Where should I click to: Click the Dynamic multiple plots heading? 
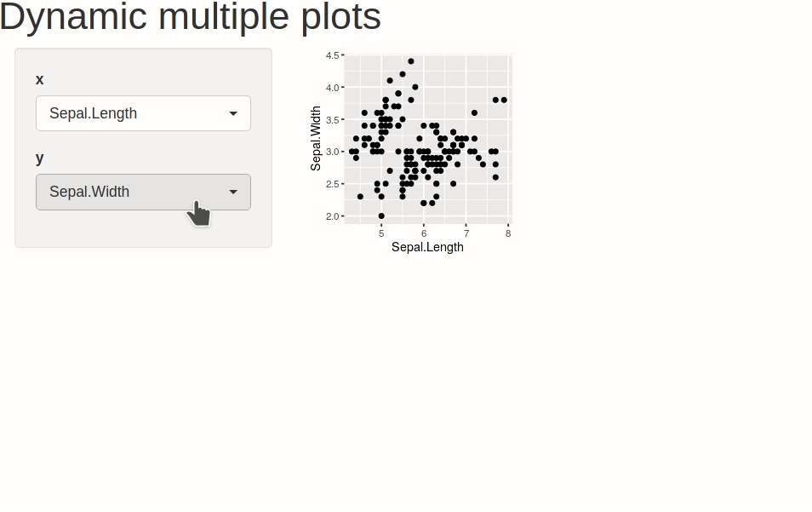click(191, 17)
